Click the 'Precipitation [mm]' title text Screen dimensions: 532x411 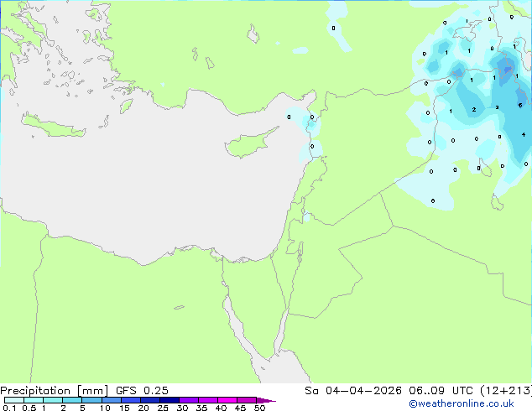click(x=55, y=391)
